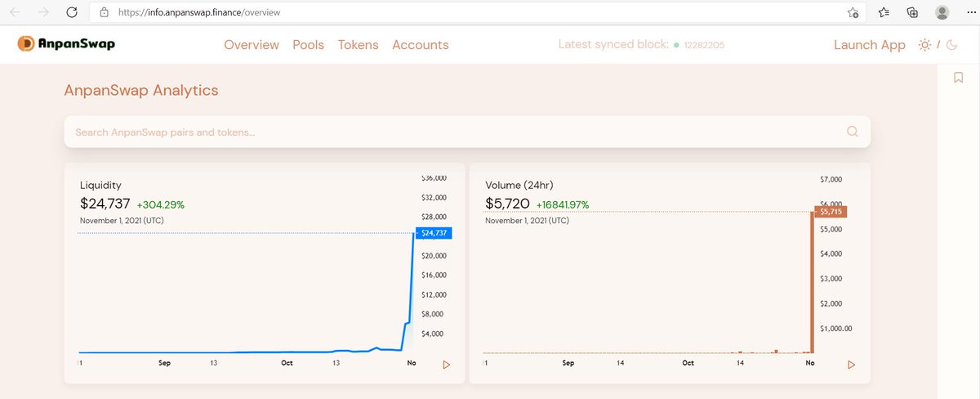Image resolution: width=980 pixels, height=399 pixels.
Task: Click the $5,715 volume price marker
Action: (829, 212)
